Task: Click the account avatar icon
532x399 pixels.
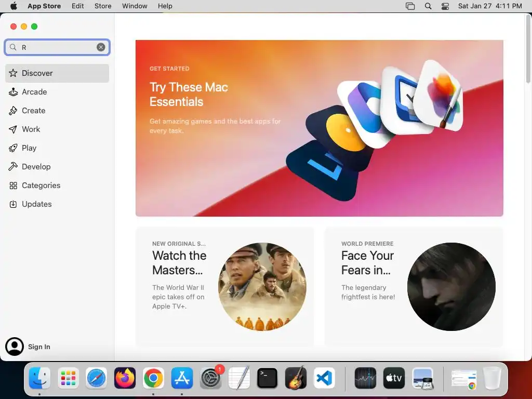Action: [x=14, y=347]
